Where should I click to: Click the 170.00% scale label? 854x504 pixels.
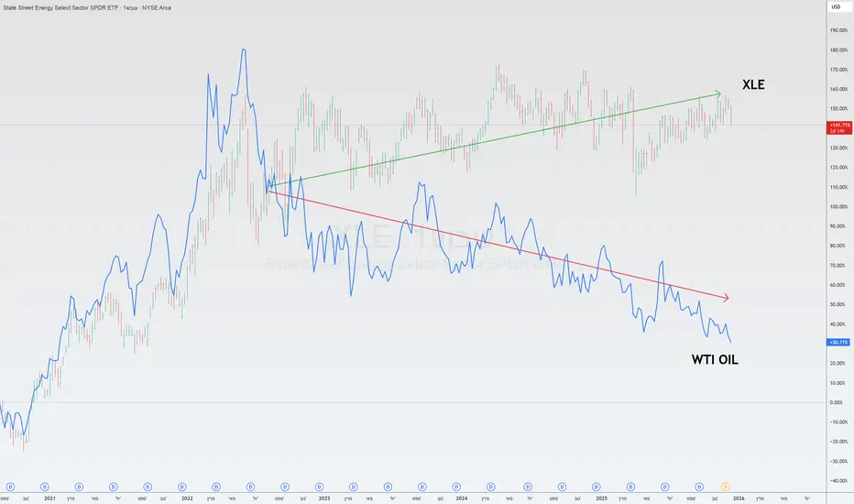[x=838, y=70]
